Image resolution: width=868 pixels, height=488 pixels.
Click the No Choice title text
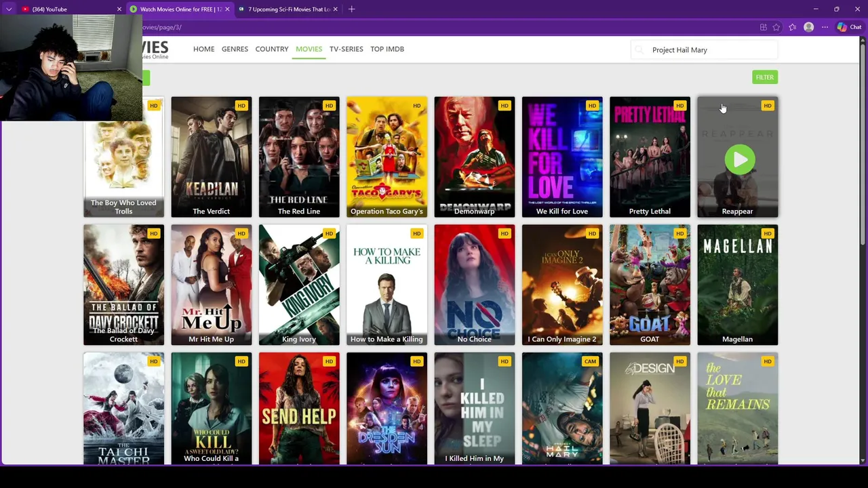pos(474,339)
